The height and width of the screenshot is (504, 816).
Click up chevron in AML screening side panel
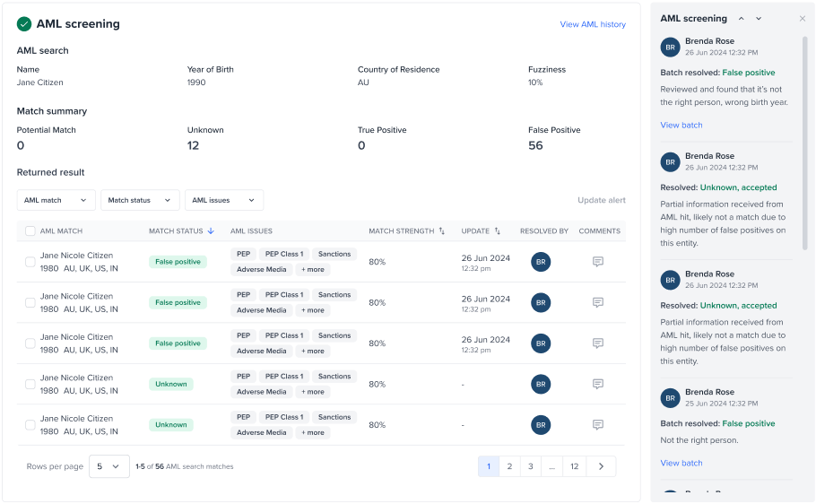(x=741, y=19)
